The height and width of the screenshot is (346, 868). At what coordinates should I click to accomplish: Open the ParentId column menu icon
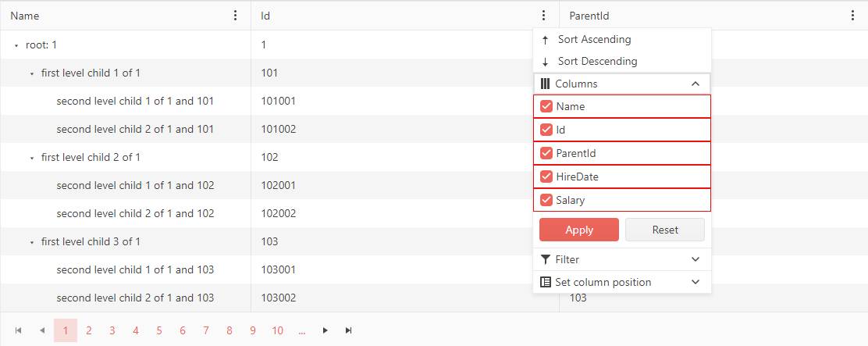[852, 16]
